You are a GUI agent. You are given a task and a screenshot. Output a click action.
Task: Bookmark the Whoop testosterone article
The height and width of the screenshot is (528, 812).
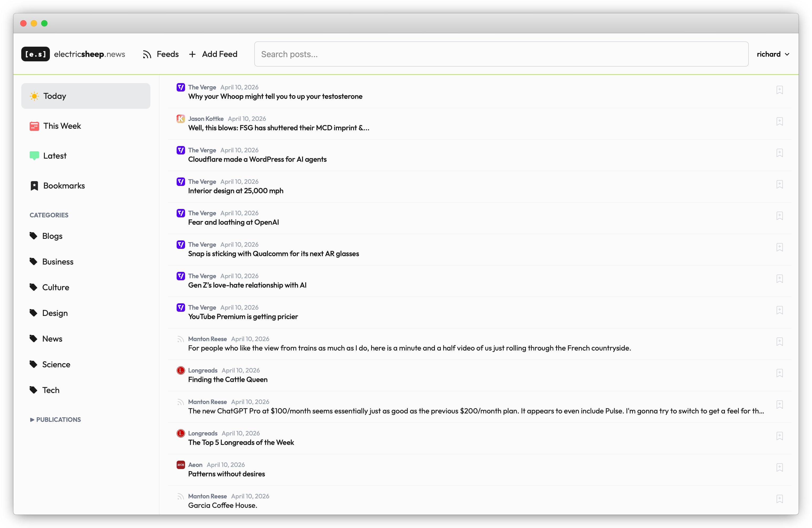(x=779, y=90)
